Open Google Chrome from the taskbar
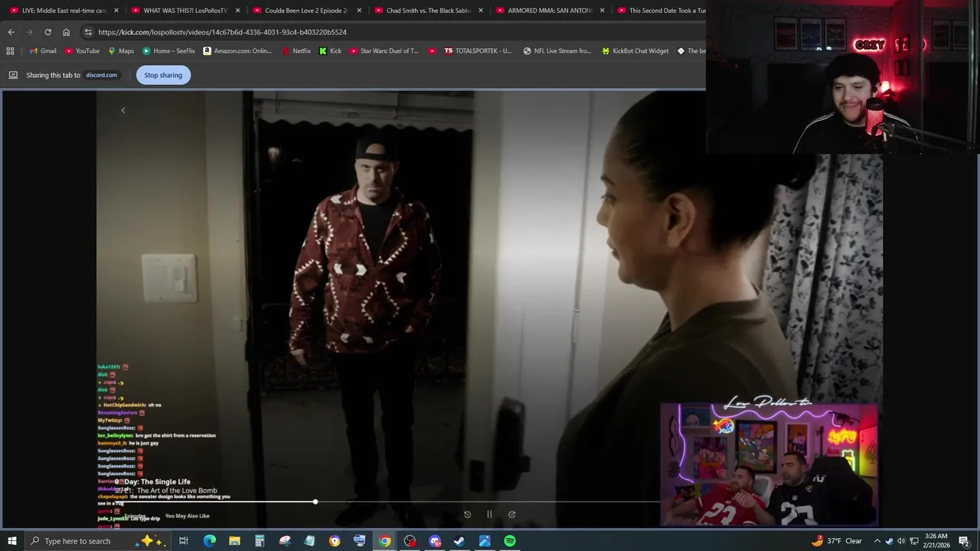This screenshot has width=980, height=551. coord(384,541)
